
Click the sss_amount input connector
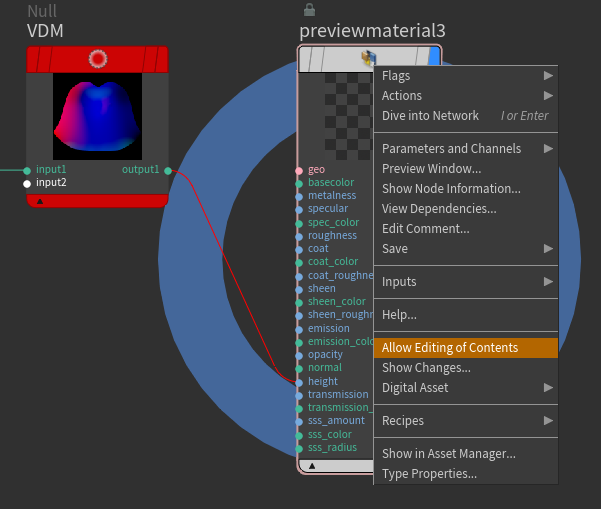(x=299, y=421)
